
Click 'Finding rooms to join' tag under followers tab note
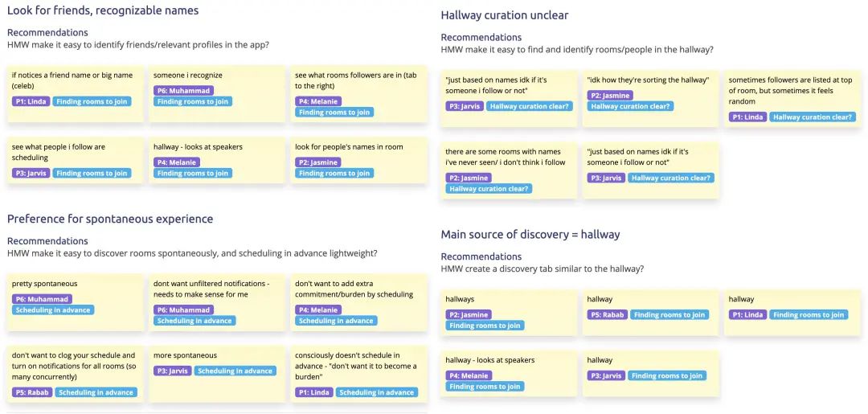click(334, 113)
